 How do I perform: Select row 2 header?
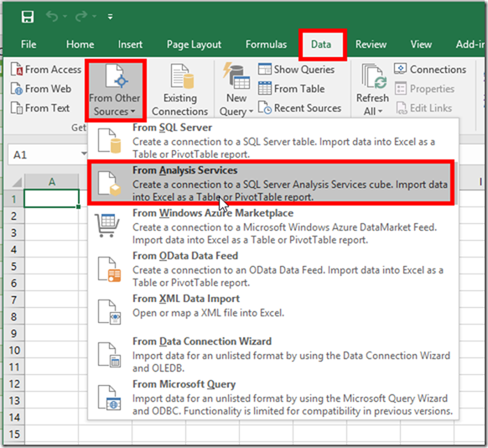click(x=14, y=216)
